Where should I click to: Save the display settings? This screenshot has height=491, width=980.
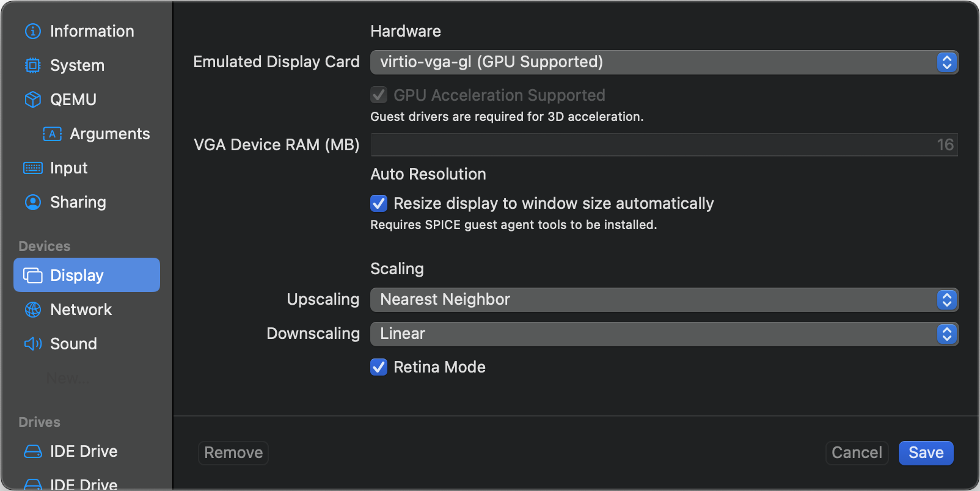926,453
